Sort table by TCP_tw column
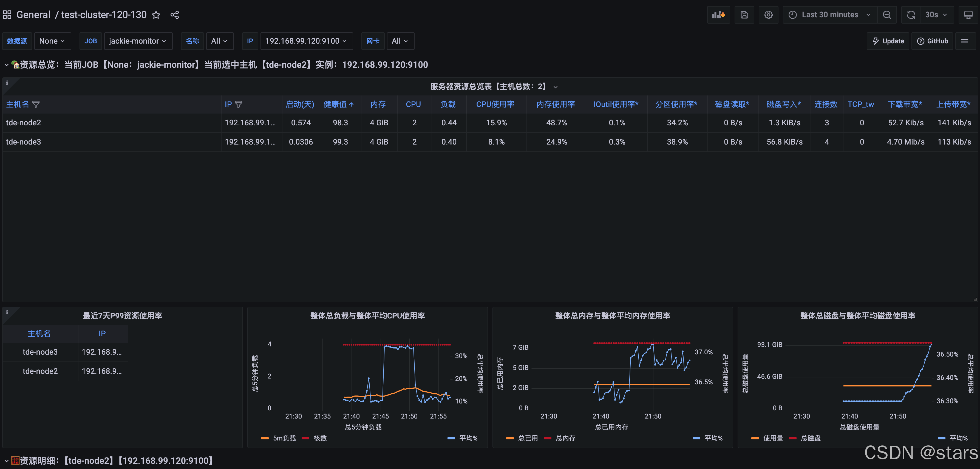 [x=860, y=104]
